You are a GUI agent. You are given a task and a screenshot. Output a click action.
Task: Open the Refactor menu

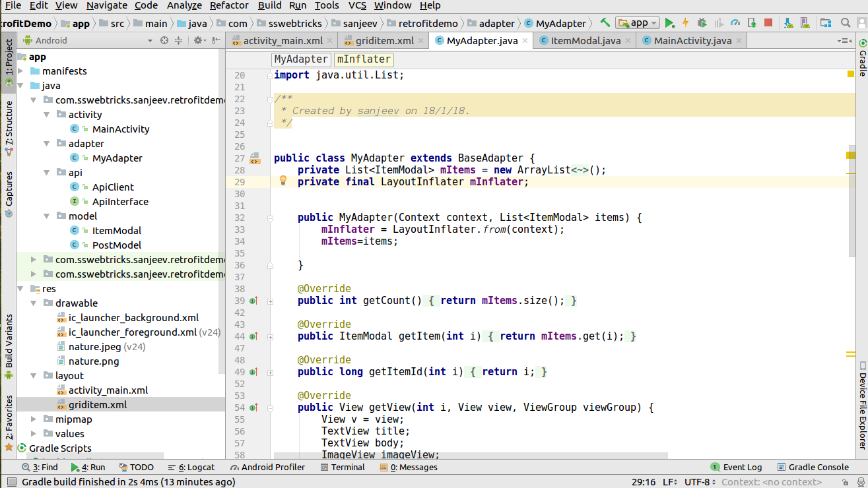click(229, 5)
